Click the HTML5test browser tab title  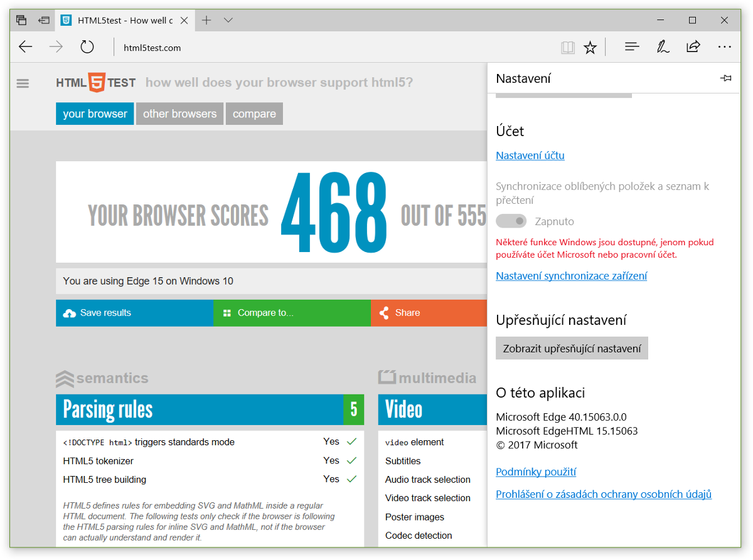pyautogui.click(x=125, y=20)
